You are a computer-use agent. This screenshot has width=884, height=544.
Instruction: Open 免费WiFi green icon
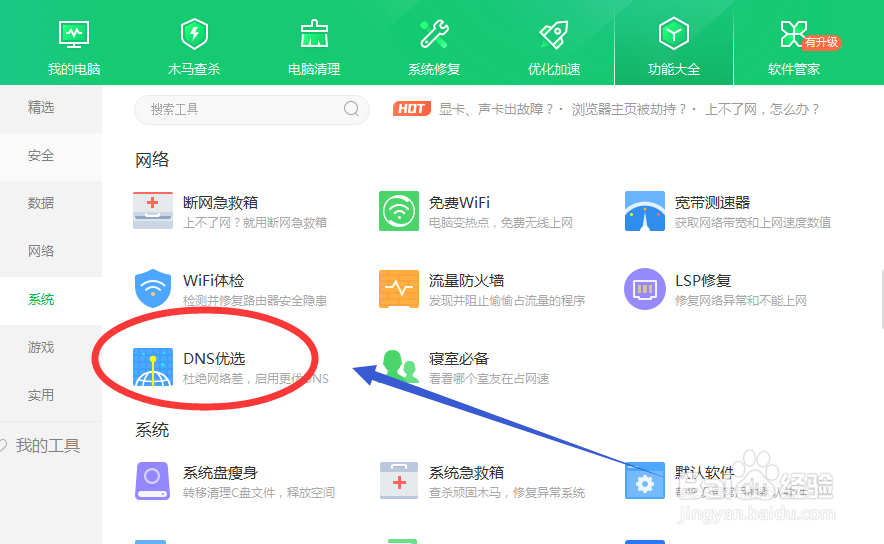click(399, 211)
